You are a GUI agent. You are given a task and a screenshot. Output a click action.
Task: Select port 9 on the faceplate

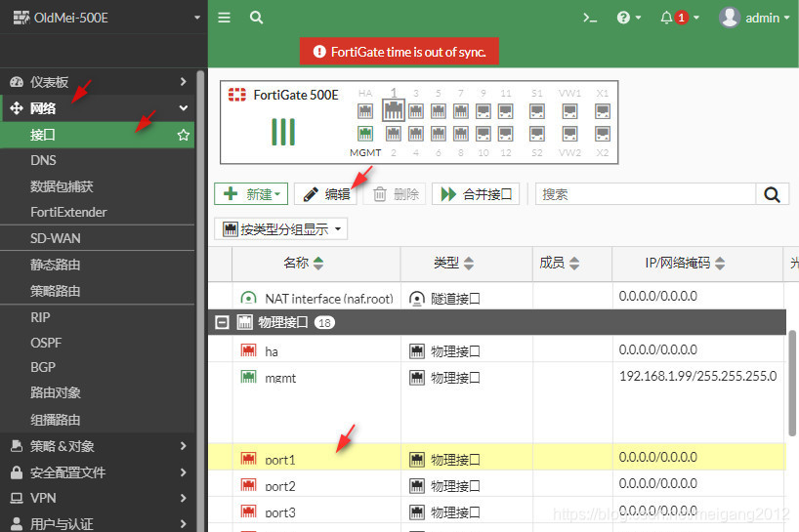coord(484,111)
